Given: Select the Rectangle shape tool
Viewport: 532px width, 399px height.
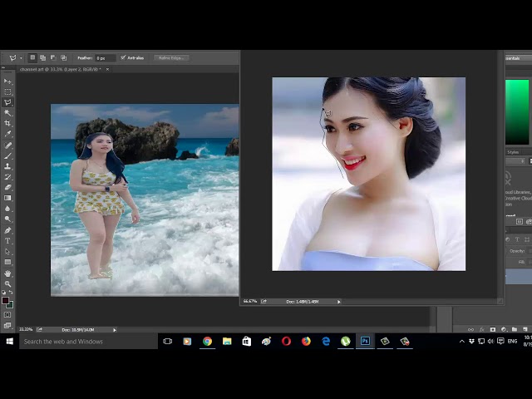Looking at the screenshot, I should 7,262.
